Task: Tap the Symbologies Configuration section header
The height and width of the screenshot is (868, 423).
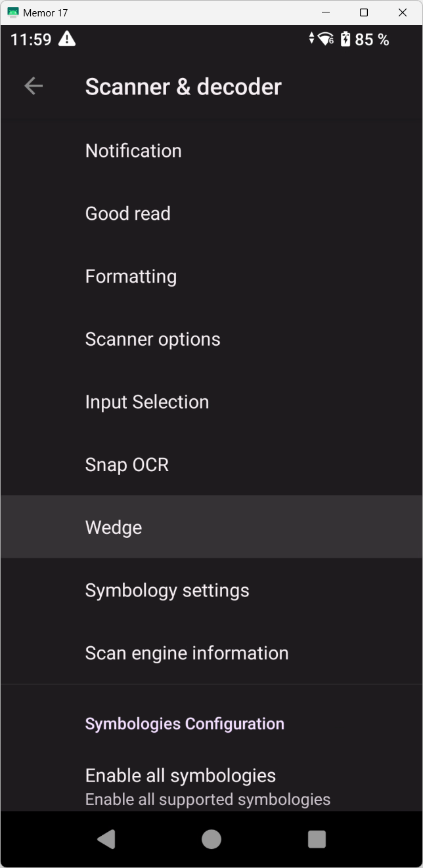Action: point(184,723)
